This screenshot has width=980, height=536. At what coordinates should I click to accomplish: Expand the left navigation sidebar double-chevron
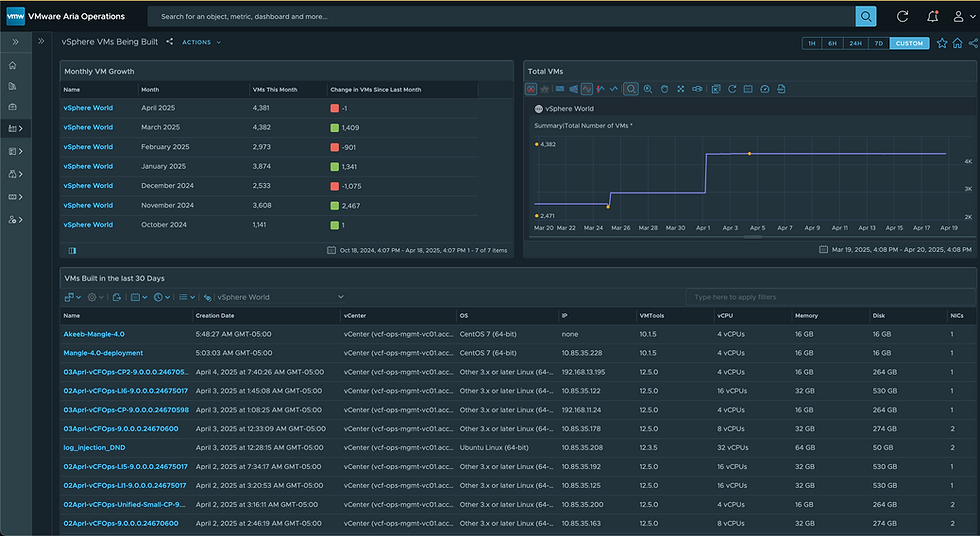16,42
